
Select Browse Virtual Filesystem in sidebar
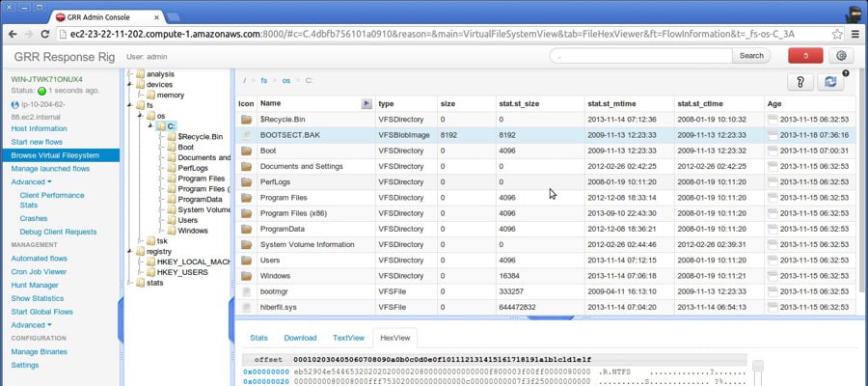[59, 155]
